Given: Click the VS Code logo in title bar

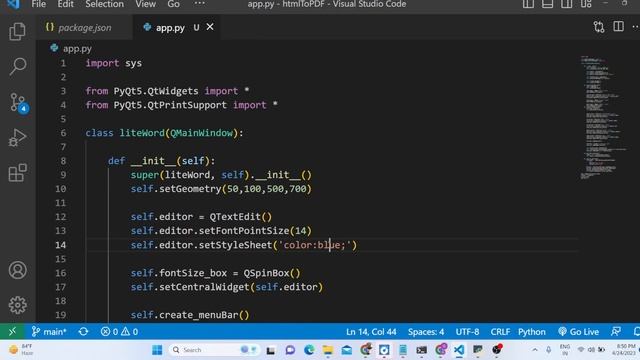Looking at the screenshot, I should tap(13, 4).
